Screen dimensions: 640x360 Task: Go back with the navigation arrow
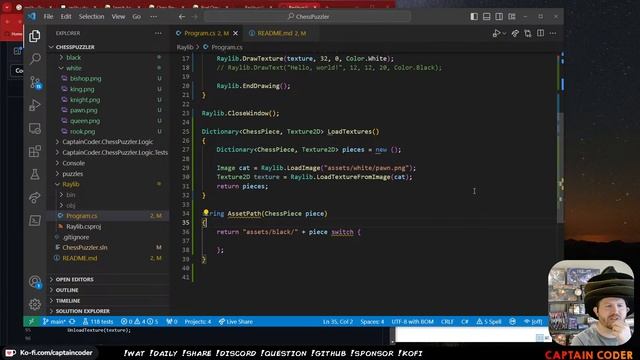(182, 17)
